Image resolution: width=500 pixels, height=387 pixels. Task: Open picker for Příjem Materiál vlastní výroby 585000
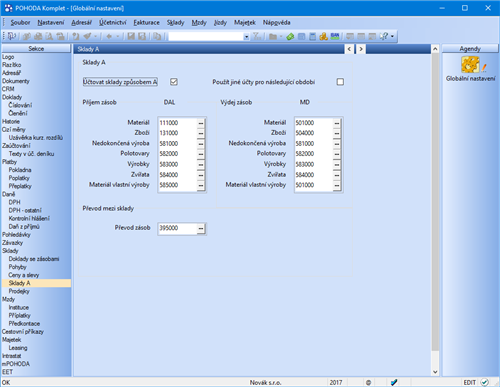201,185
